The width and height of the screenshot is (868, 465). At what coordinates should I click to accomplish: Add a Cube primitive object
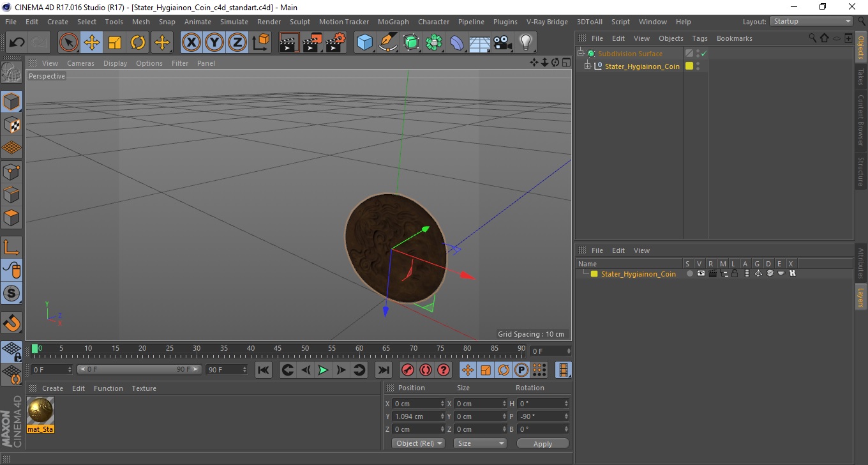click(365, 43)
